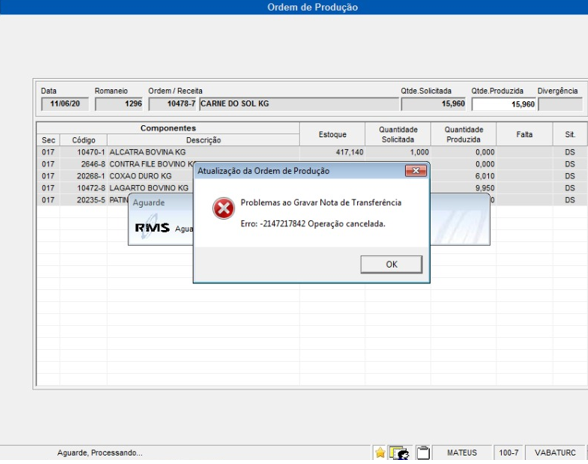Click the Aguarde window title
This screenshot has height=464, width=588.
click(148, 203)
